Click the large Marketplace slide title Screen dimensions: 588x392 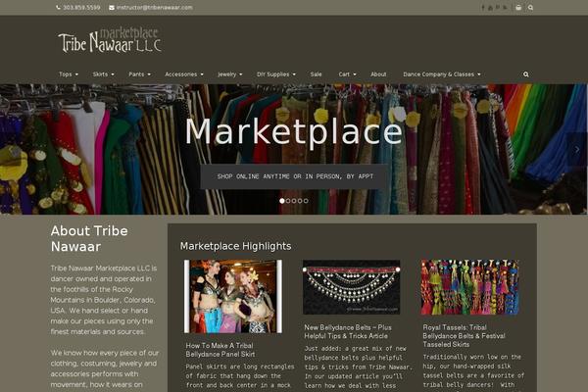coord(294,131)
